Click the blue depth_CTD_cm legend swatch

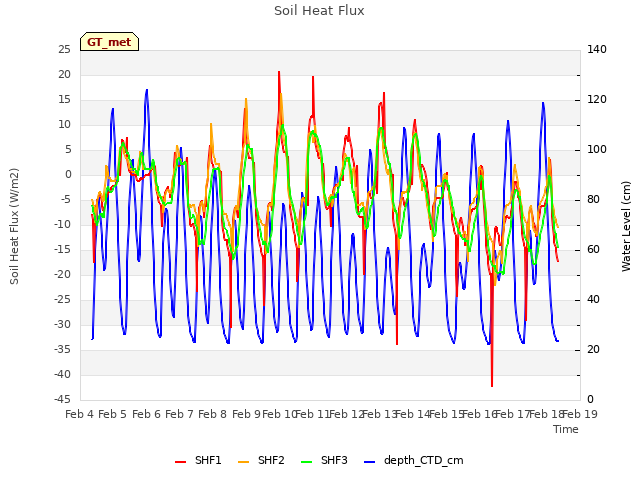(x=369, y=462)
